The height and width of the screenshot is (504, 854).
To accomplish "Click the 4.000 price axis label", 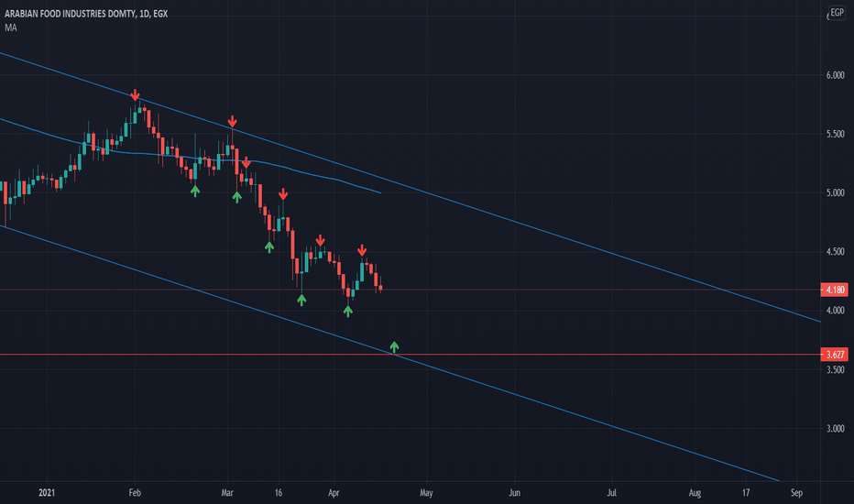I will 835,311.
